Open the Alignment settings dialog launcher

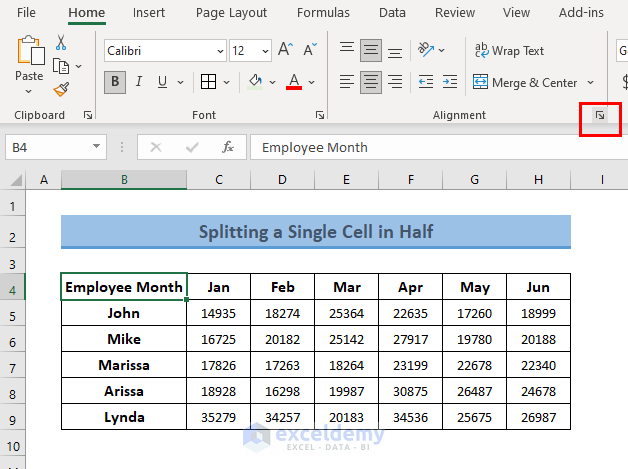click(600, 116)
